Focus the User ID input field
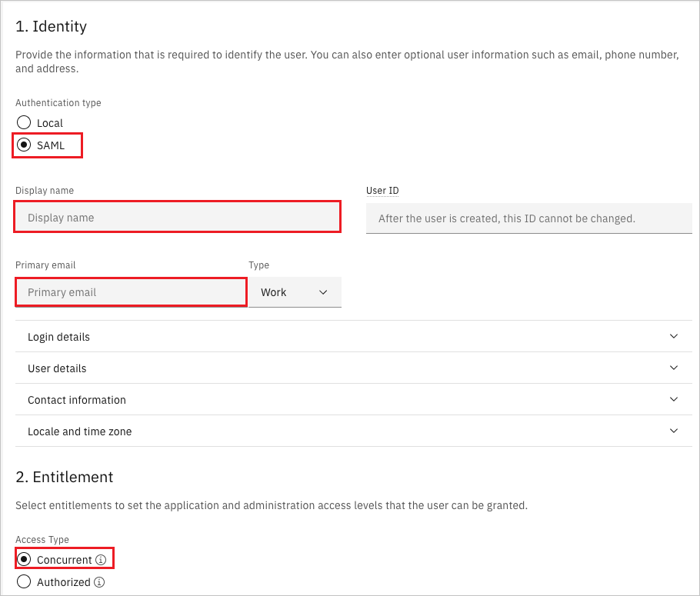The width and height of the screenshot is (700, 596). coord(529,218)
